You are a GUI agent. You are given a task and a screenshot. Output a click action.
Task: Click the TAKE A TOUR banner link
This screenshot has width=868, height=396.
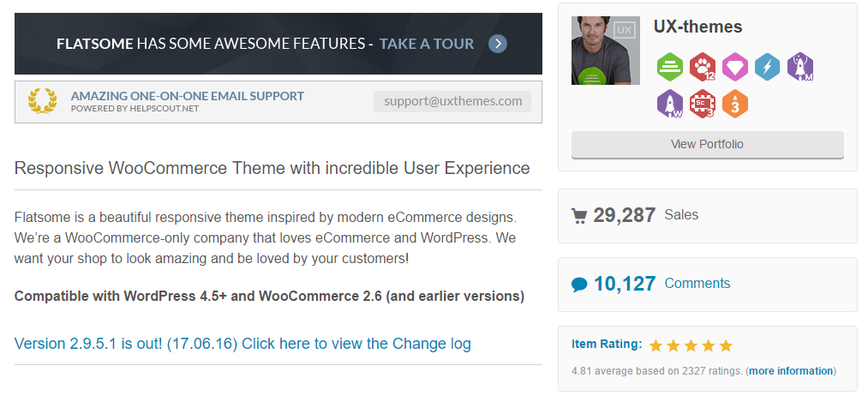tap(426, 44)
